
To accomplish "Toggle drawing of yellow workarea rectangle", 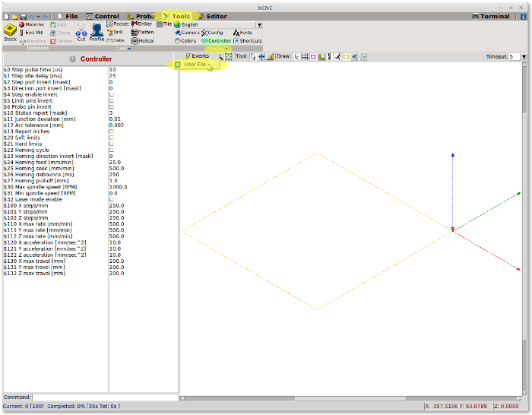I will [346, 57].
